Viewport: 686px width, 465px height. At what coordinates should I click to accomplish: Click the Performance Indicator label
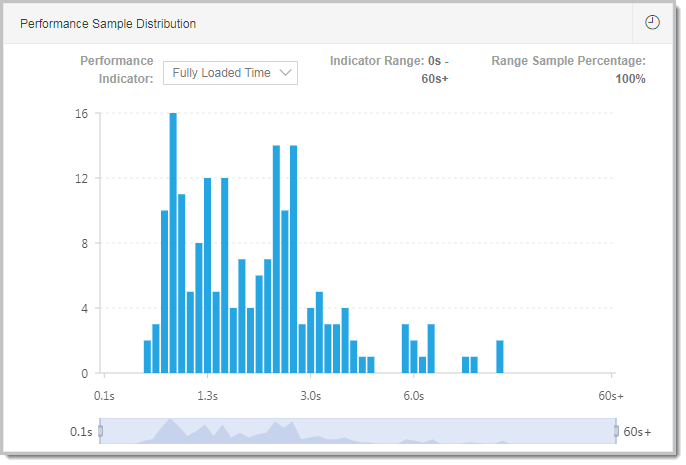[117, 70]
